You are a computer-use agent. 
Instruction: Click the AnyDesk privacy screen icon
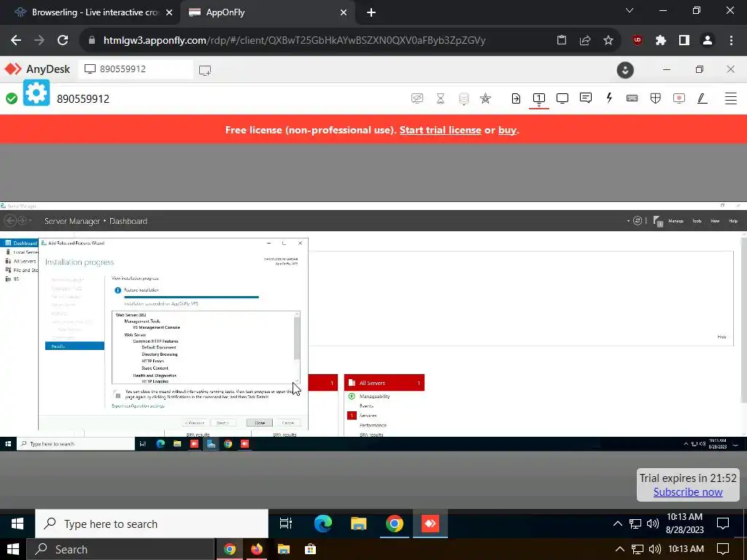417,98
